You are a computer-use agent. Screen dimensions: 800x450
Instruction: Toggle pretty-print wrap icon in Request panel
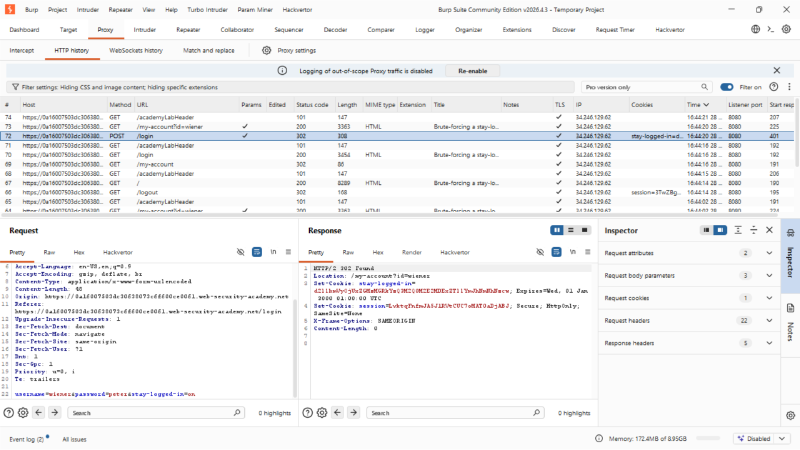[x=257, y=252]
